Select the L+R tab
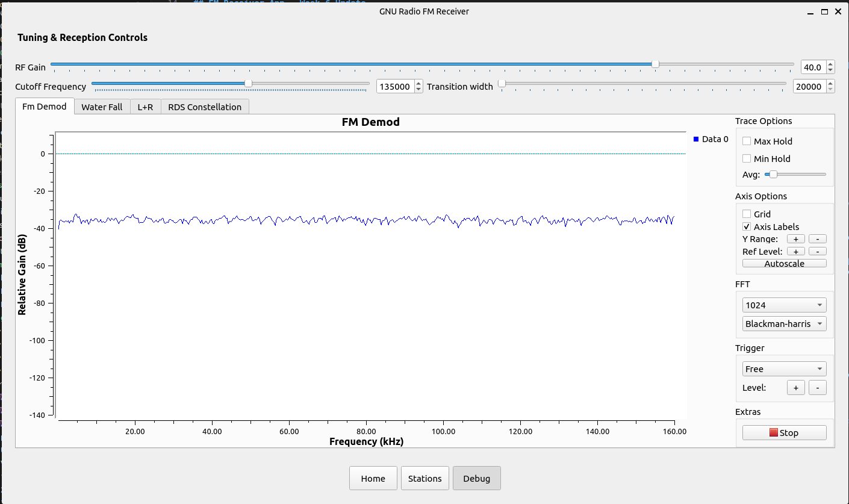 [145, 107]
